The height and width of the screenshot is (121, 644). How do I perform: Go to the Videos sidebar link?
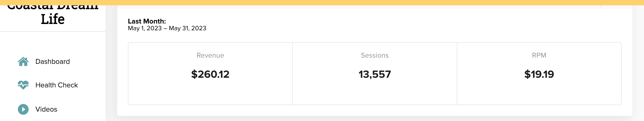(x=46, y=110)
